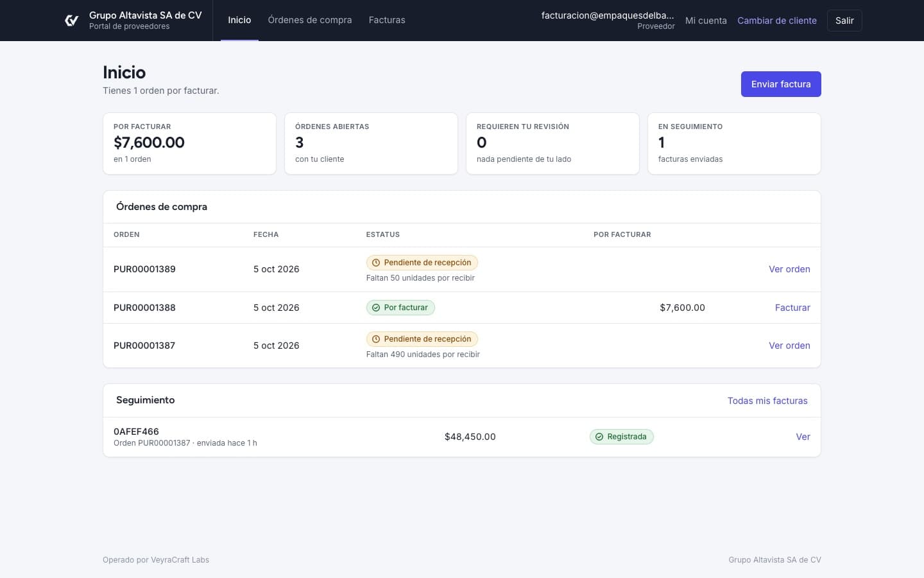Image resolution: width=924 pixels, height=578 pixels.
Task: Select the Órdenes abiertas summary card
Action: 371,143
